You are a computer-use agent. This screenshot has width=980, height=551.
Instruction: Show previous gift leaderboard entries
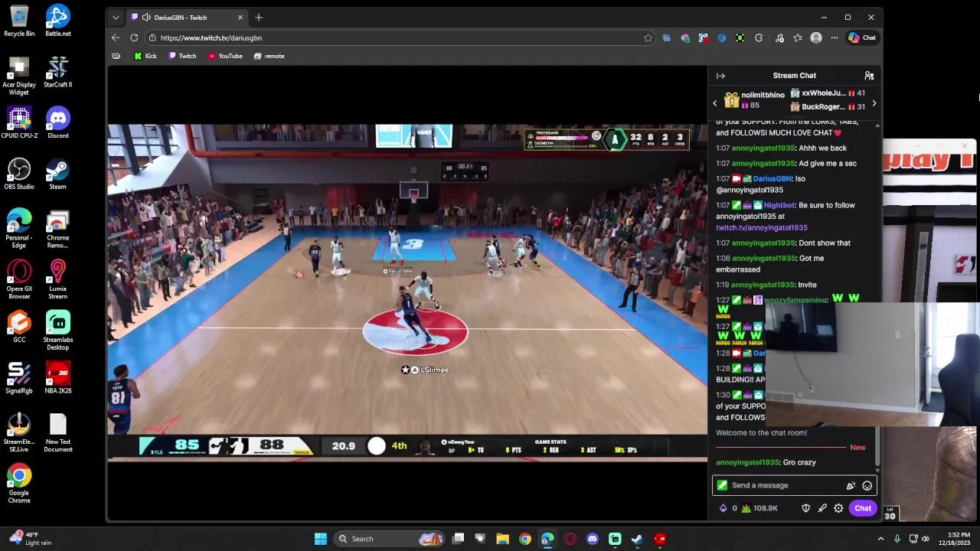coord(715,103)
